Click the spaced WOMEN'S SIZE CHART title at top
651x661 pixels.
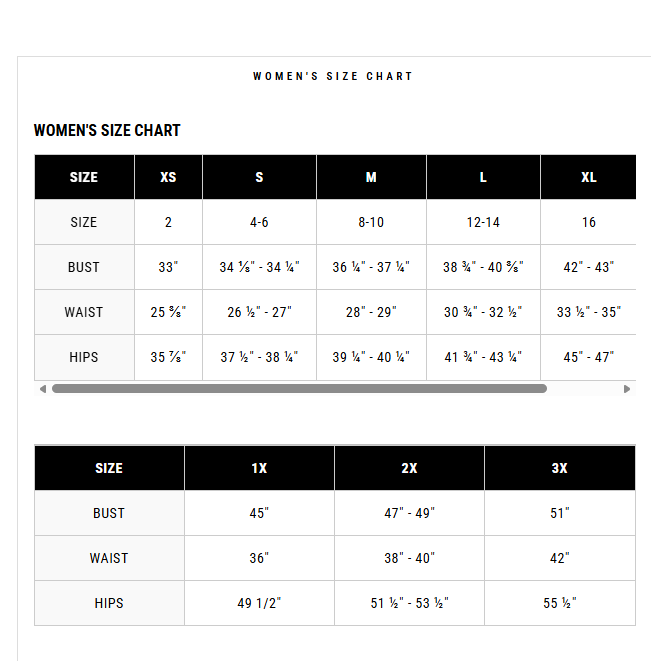coord(333,76)
